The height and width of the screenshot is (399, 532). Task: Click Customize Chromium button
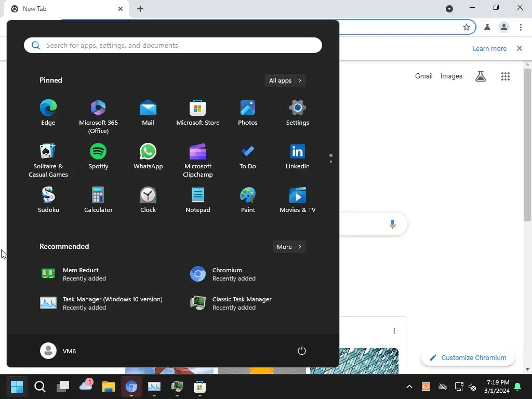click(x=468, y=357)
